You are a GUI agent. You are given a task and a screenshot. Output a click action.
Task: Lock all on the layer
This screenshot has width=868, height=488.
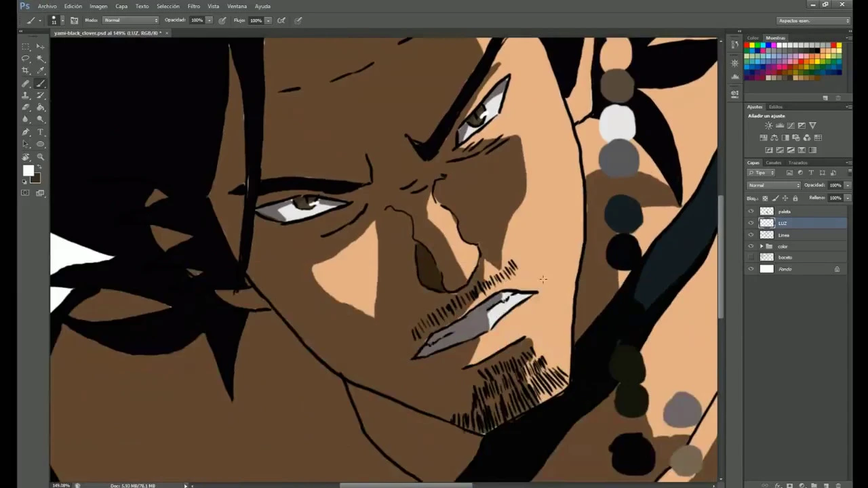pos(795,199)
